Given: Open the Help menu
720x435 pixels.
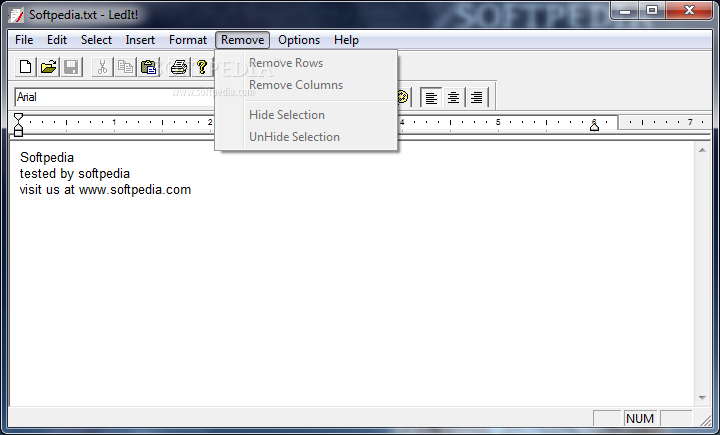Looking at the screenshot, I should (x=346, y=40).
